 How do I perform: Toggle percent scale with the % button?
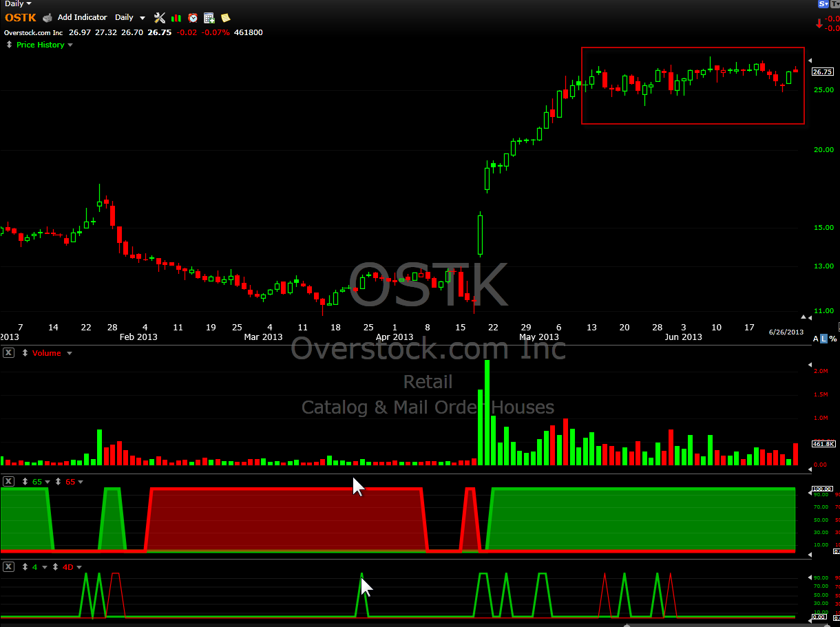click(x=833, y=339)
